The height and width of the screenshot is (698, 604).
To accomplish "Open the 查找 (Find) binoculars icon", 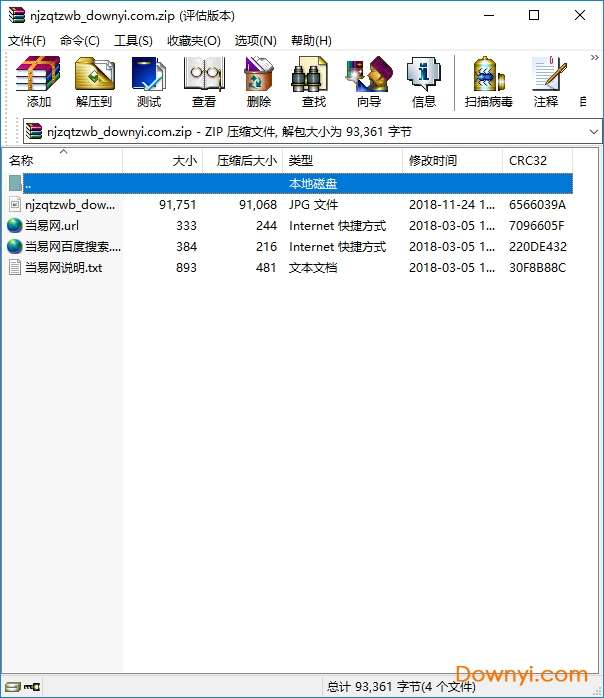I will (313, 82).
